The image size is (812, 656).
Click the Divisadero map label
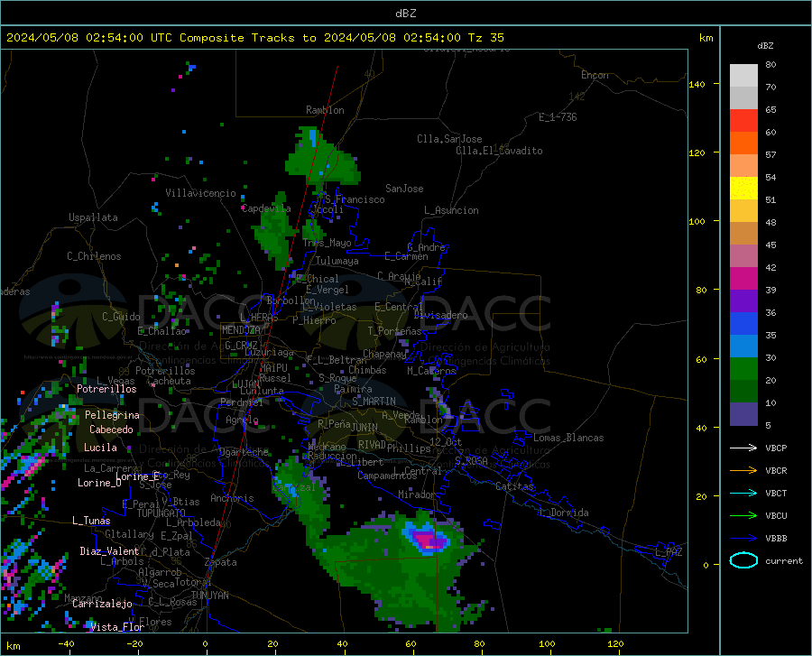440,315
